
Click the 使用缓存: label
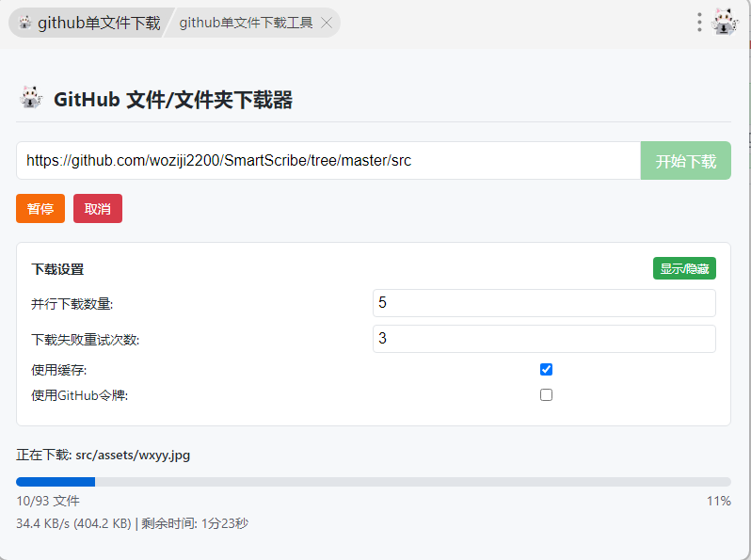[59, 370]
